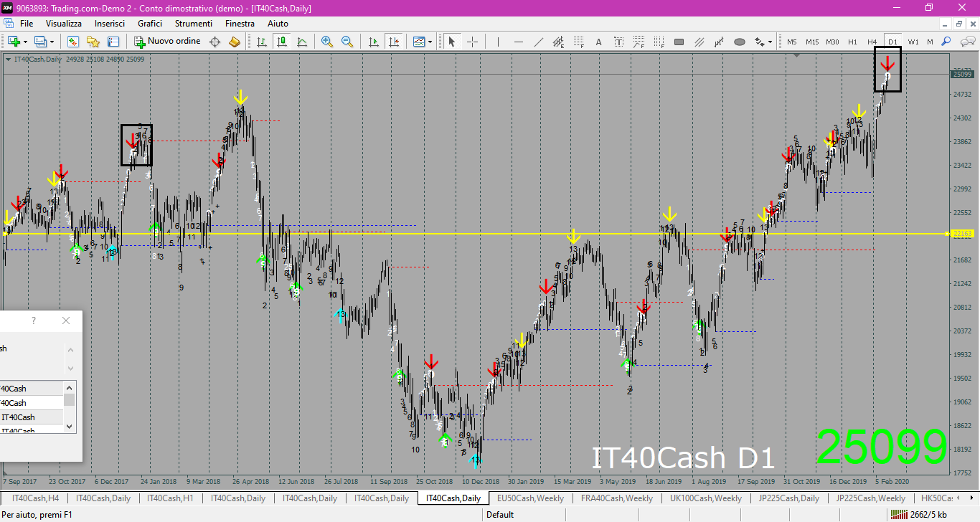The height and width of the screenshot is (522, 980).
Task: Open the Strumenti menu
Action: [x=194, y=24]
